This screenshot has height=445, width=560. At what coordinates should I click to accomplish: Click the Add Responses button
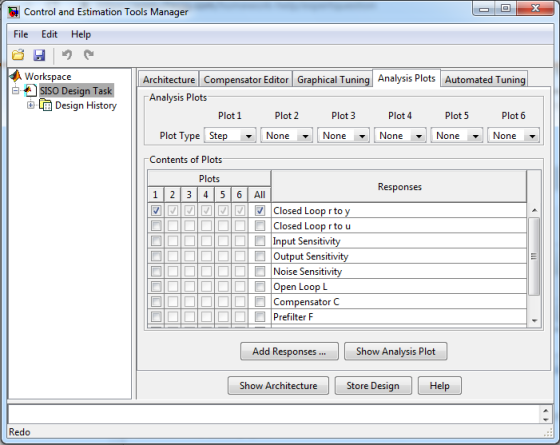[289, 351]
